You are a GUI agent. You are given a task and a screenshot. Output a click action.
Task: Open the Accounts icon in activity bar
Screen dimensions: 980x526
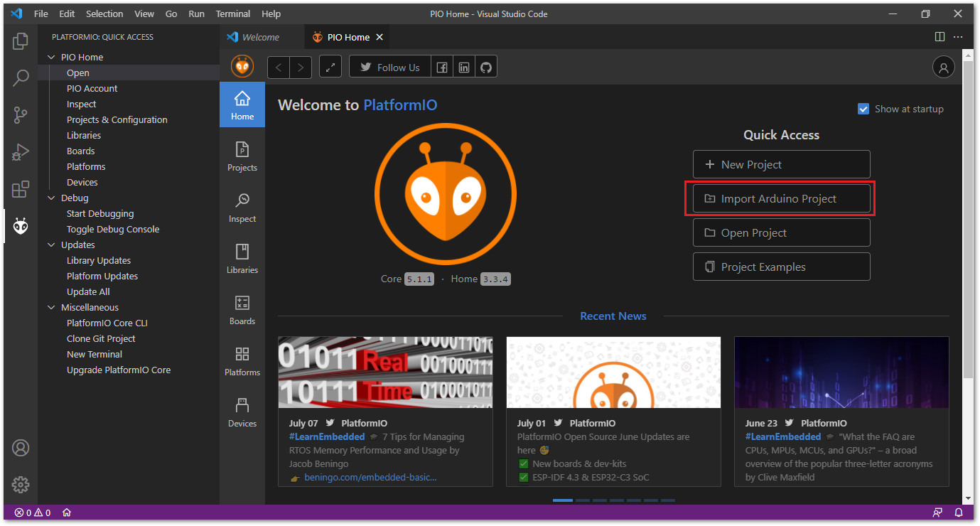point(21,448)
